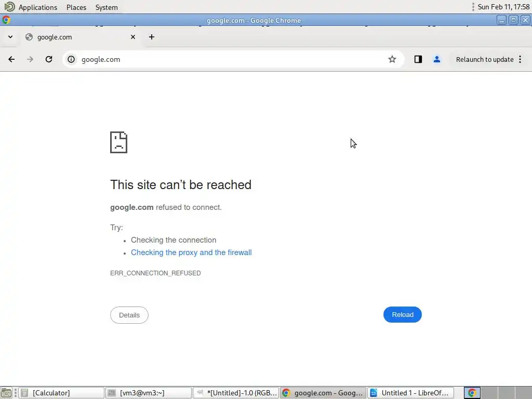Open the Applications menu
The image size is (532, 399).
(37, 7)
